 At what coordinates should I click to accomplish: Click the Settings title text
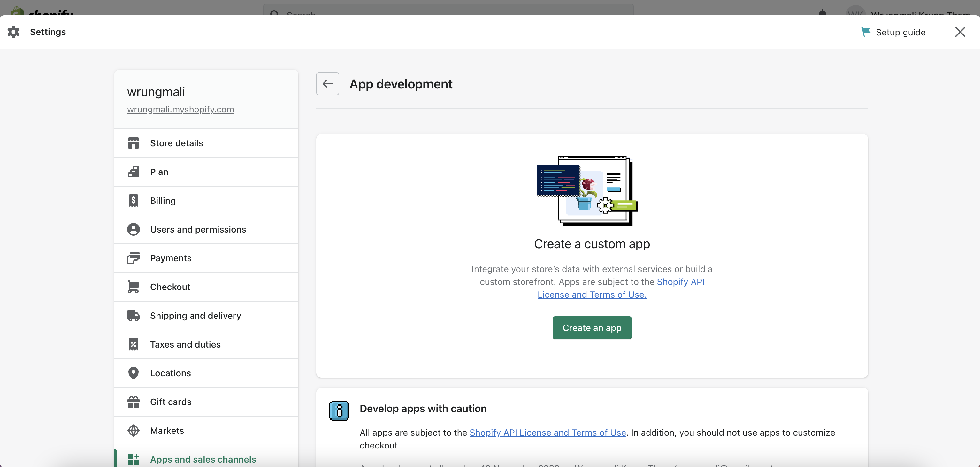(x=48, y=32)
